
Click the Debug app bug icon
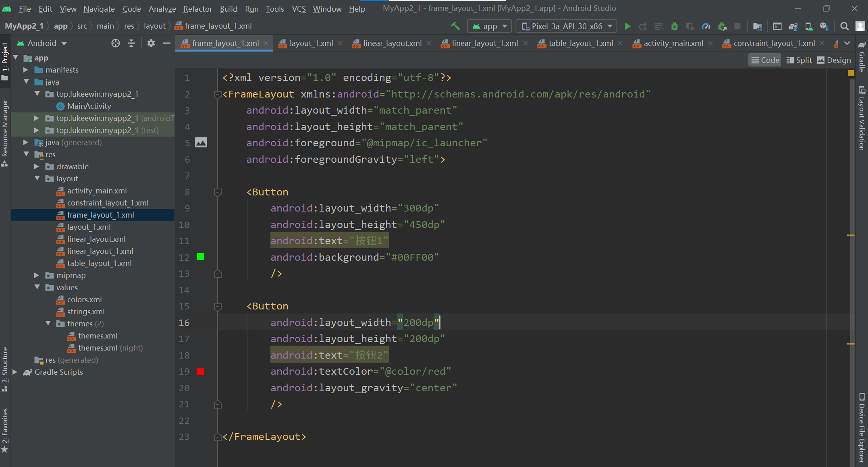pos(674,27)
